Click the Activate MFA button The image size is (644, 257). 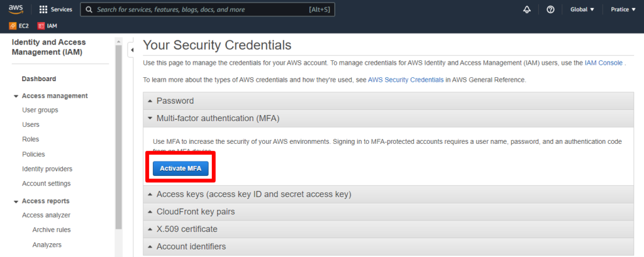click(x=180, y=168)
